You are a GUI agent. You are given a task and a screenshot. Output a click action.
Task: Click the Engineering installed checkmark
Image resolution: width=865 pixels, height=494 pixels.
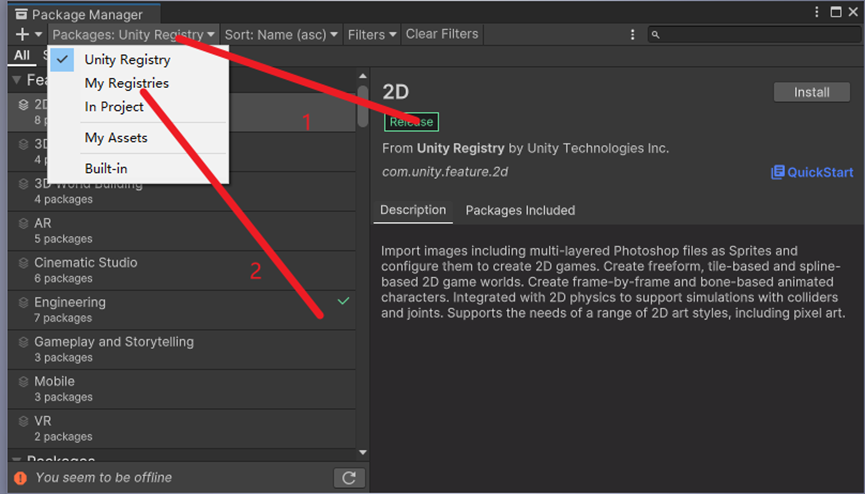click(343, 301)
